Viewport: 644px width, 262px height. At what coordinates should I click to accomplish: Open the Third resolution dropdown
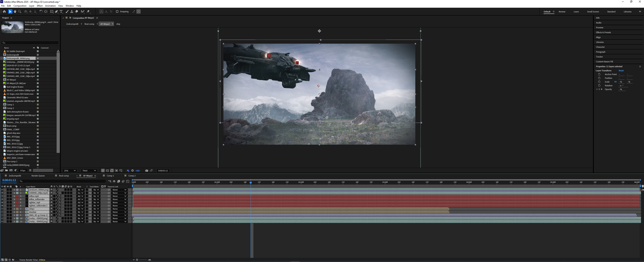(89, 170)
